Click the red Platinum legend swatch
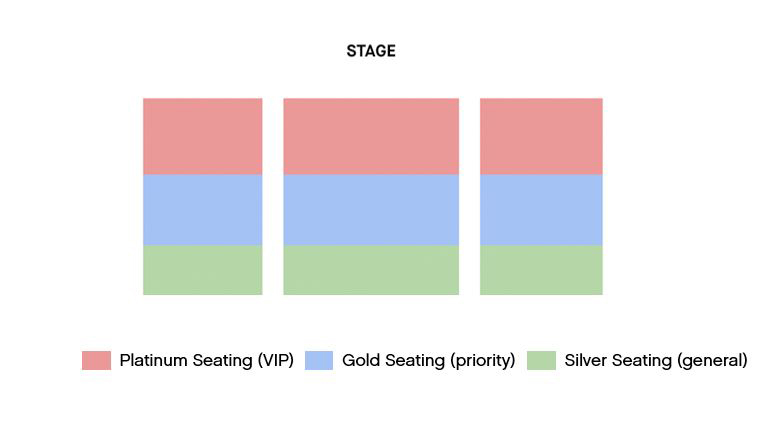Image resolution: width=767 pixels, height=441 pixels. 96,360
